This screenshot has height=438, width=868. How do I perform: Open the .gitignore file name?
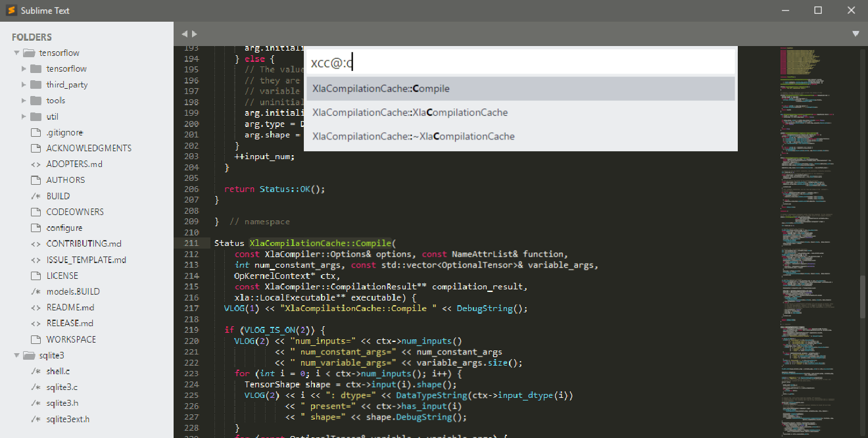tap(64, 132)
